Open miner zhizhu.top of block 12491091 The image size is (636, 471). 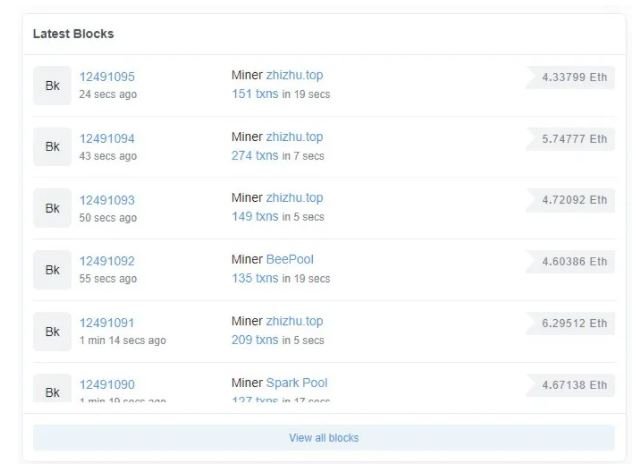coord(294,321)
